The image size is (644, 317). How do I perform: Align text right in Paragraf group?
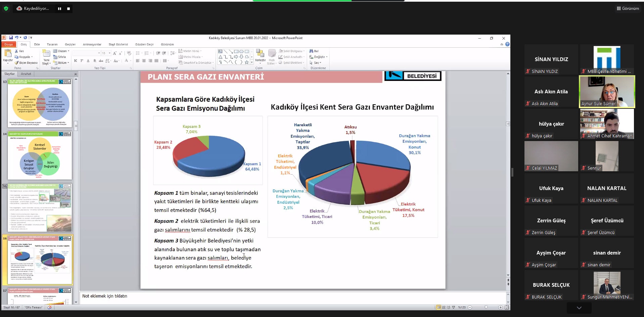click(x=150, y=61)
